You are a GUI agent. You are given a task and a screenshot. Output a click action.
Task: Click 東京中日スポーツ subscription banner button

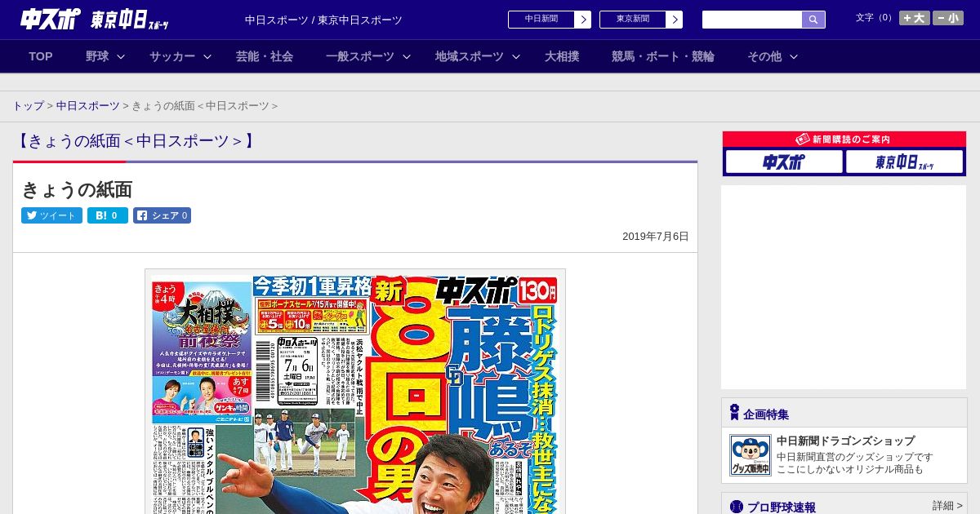[905, 162]
